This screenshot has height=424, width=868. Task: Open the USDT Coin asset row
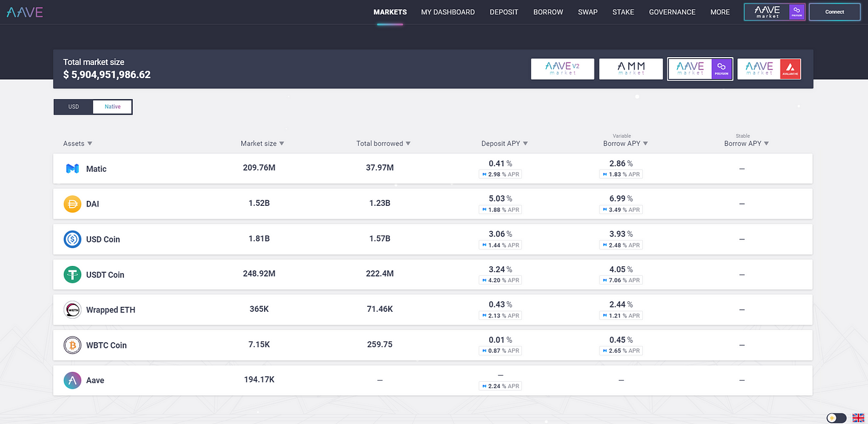(x=433, y=275)
